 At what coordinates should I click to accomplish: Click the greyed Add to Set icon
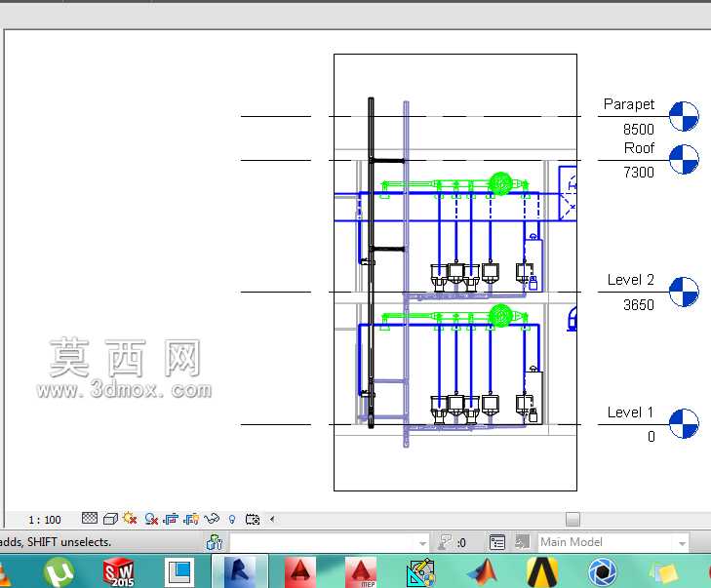[x=522, y=542]
